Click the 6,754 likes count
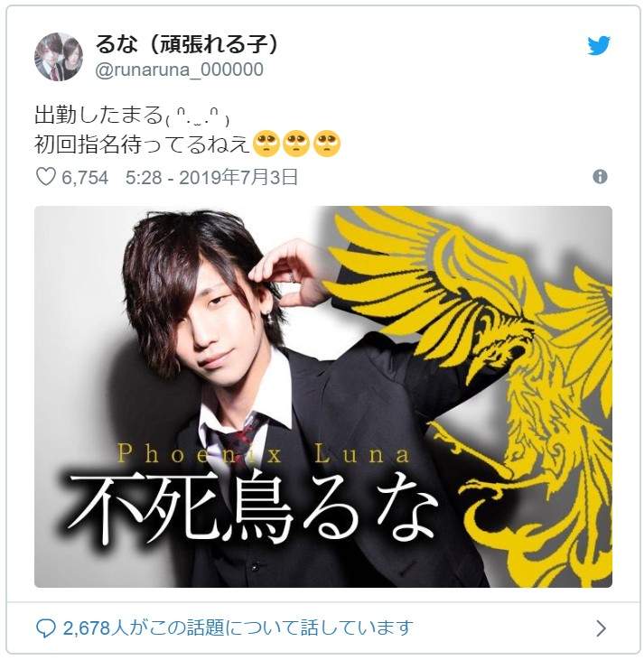 pos(85,177)
